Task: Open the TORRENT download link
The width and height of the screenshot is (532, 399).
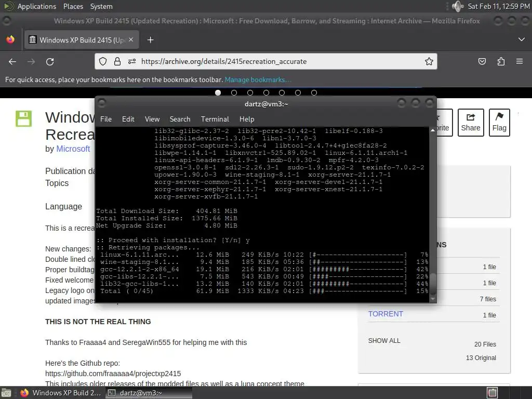Action: click(385, 314)
